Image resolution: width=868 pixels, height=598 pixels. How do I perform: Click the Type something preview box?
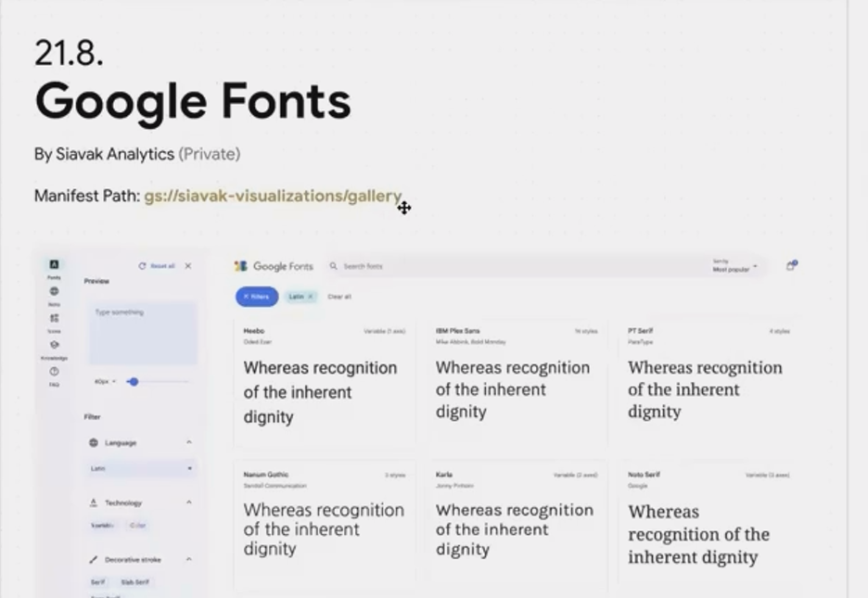[x=143, y=333]
